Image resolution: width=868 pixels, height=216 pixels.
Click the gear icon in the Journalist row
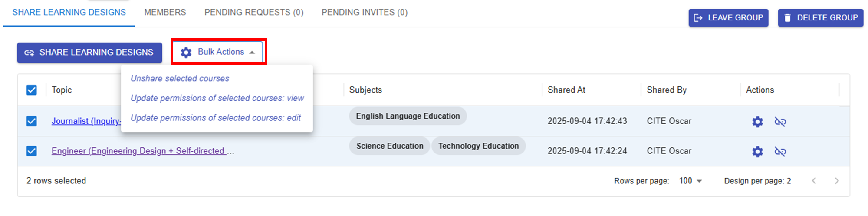757,121
